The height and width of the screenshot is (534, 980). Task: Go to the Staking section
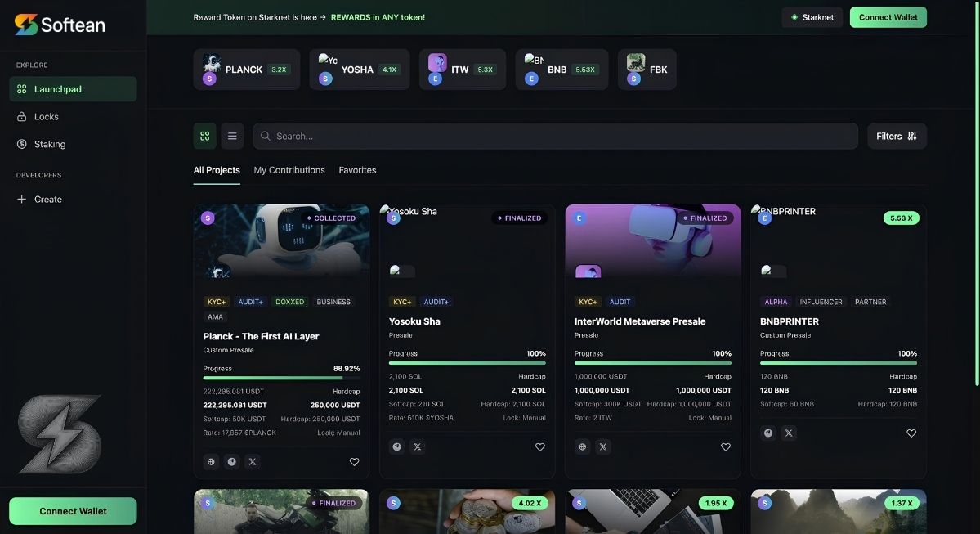73,144
